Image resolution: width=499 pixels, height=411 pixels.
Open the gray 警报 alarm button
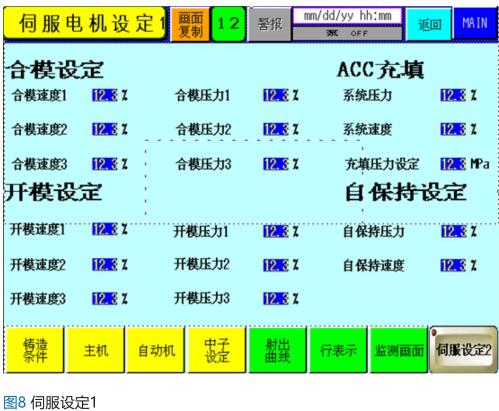pyautogui.click(x=270, y=24)
